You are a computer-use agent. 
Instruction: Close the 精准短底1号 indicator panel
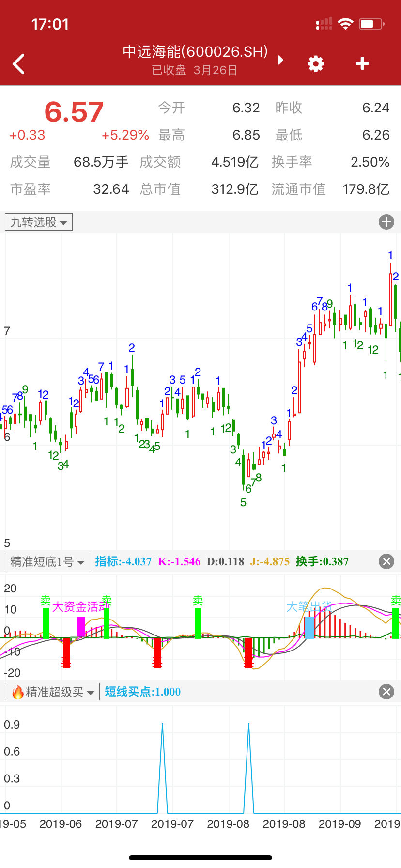click(x=386, y=561)
